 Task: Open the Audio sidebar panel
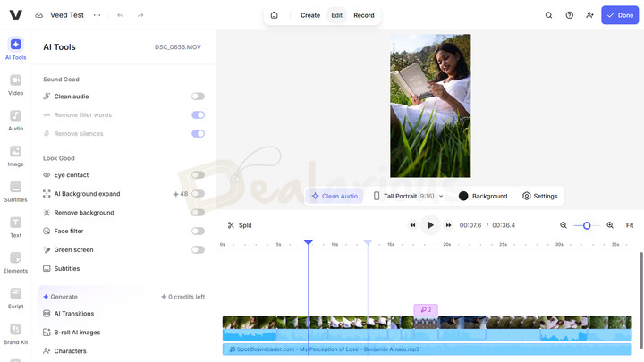tap(15, 121)
